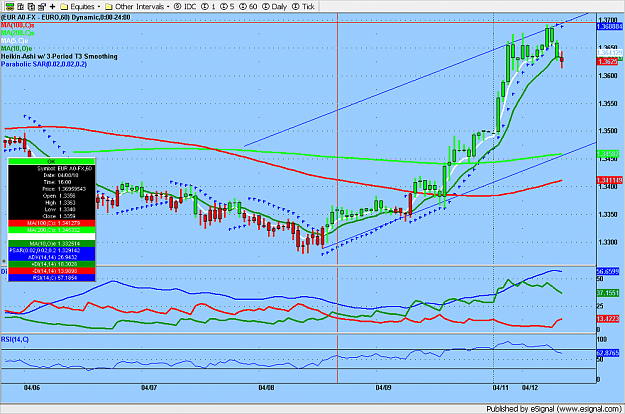Click the 04/08 date label on time axis
The width and height of the screenshot is (625, 414).
click(266, 388)
